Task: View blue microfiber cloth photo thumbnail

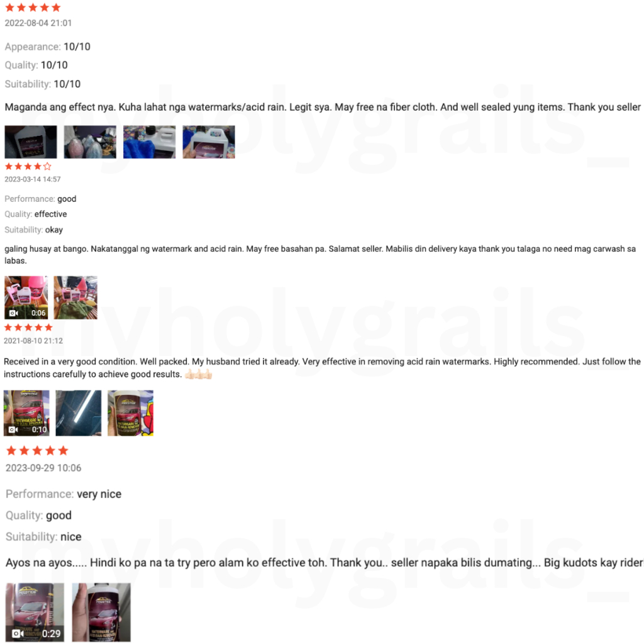Action: point(150,142)
